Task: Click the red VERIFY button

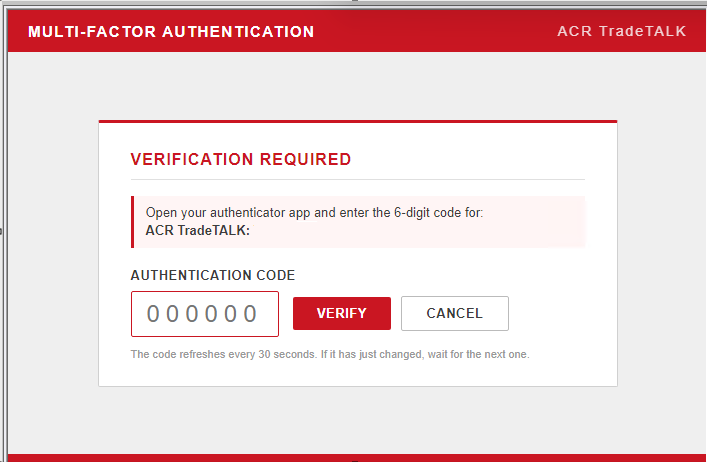Action: [x=342, y=313]
